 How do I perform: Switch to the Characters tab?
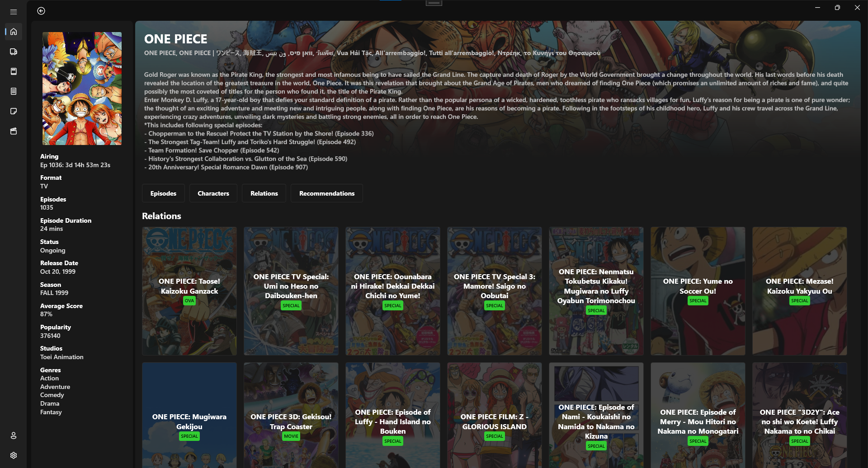click(213, 193)
